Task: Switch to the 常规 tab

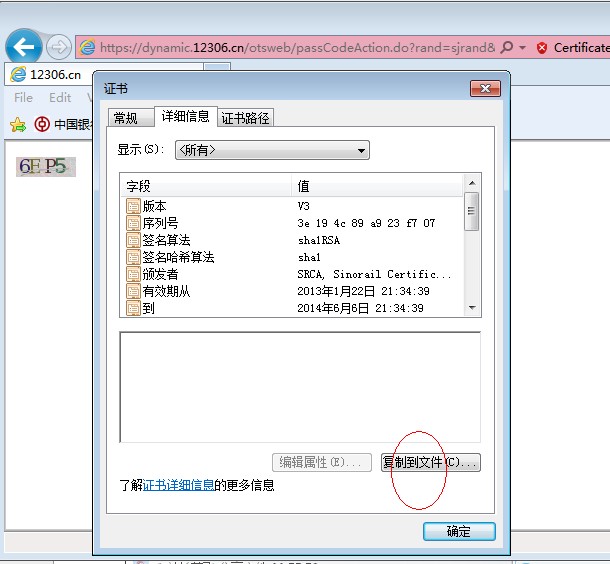Action: pos(126,118)
